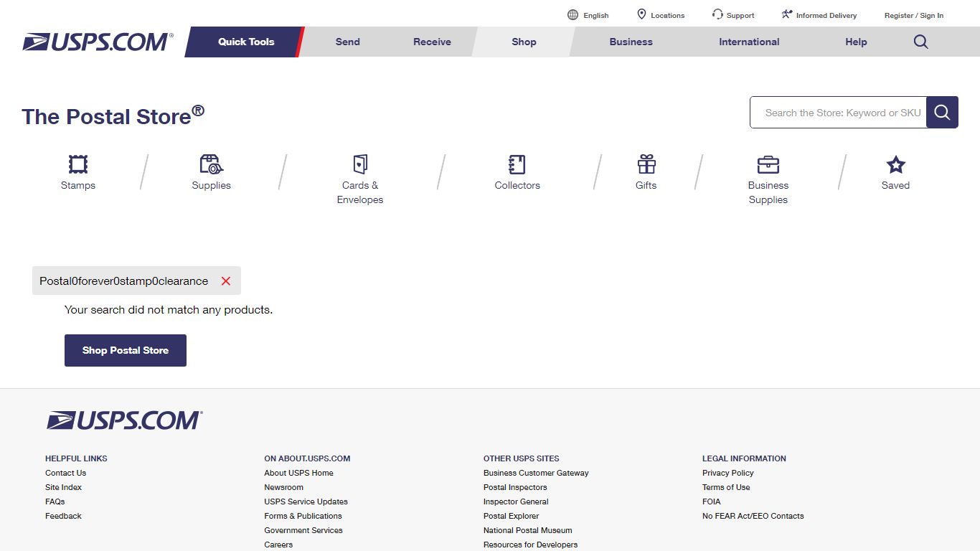Click FOIA footer link
This screenshot has width=980, height=551.
[x=712, y=501]
